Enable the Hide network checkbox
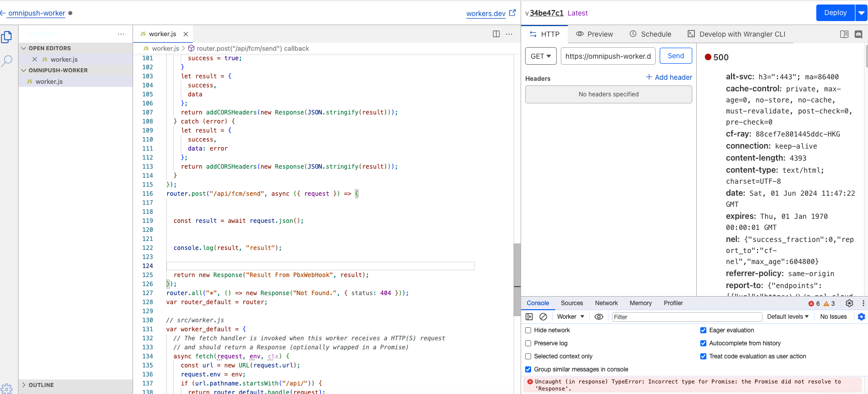This screenshot has width=868, height=394. [528, 330]
